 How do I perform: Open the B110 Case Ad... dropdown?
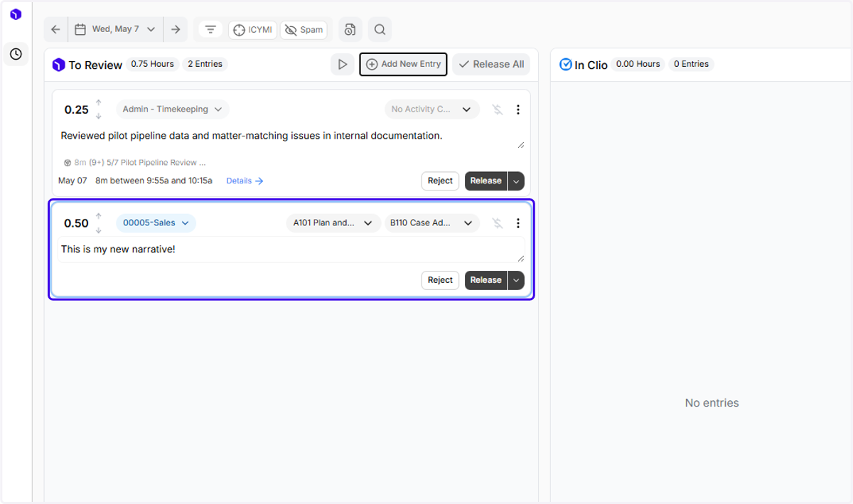(x=431, y=222)
